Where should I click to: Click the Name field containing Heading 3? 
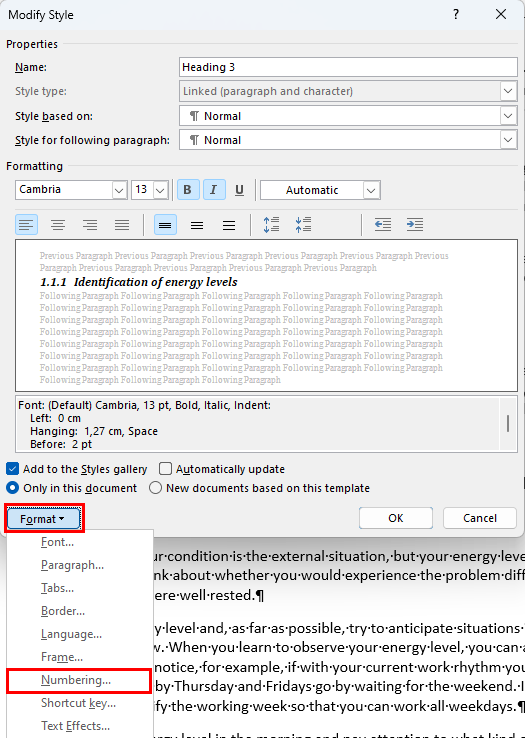point(348,67)
